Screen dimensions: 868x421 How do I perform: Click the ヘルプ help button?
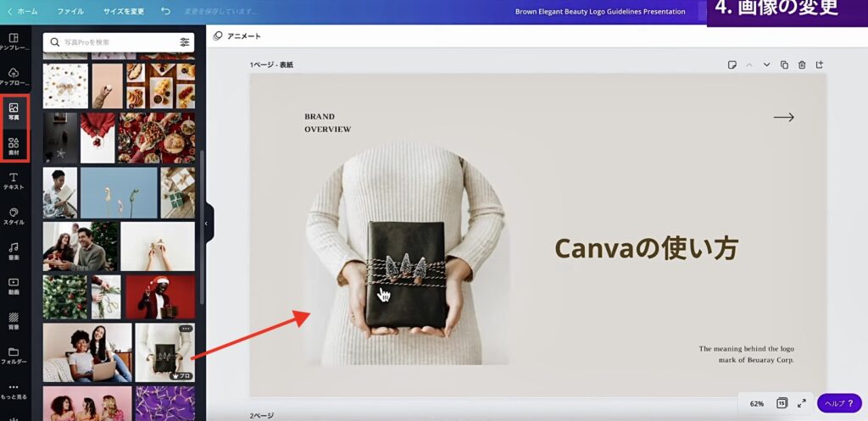(839, 403)
